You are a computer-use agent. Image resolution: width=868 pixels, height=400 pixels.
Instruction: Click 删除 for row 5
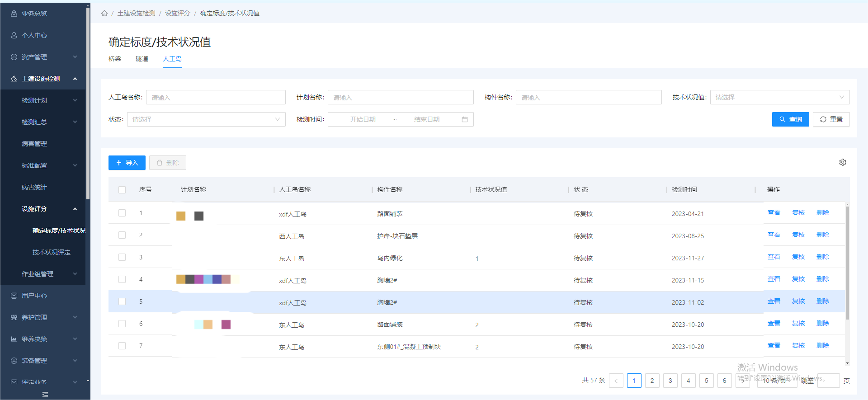[823, 301]
